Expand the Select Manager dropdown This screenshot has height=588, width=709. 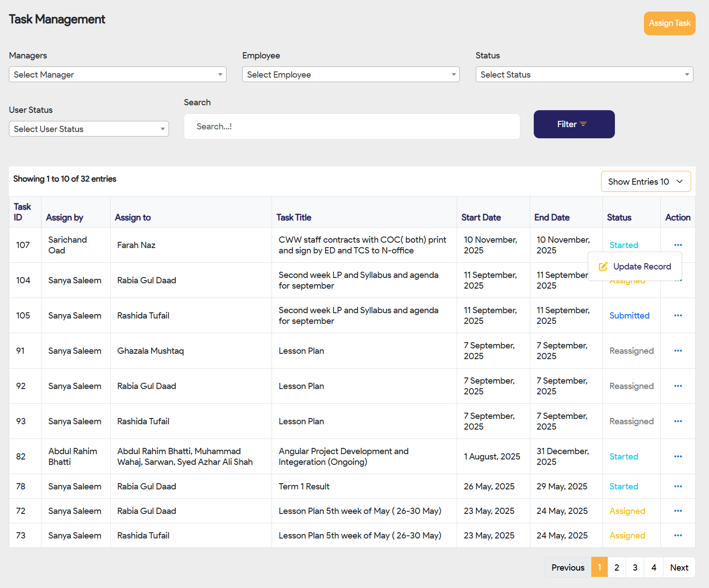pyautogui.click(x=117, y=75)
